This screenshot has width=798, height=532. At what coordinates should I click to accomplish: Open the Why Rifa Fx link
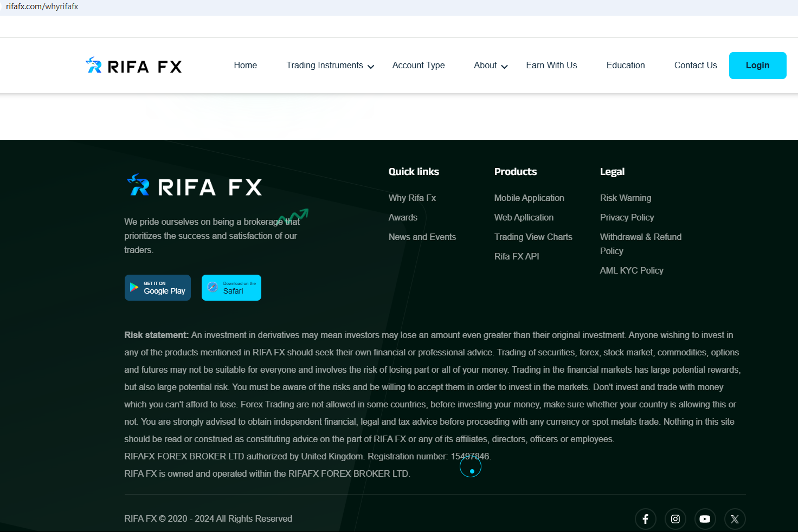(x=412, y=198)
